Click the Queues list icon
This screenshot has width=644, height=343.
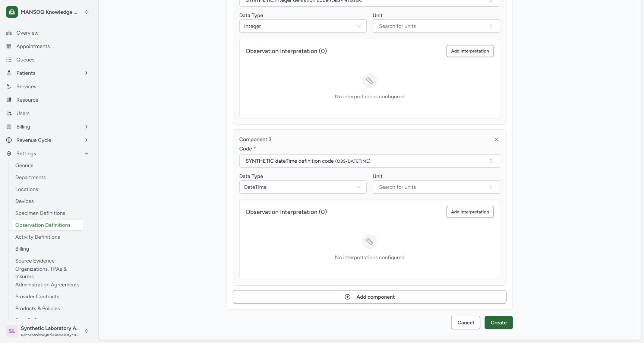[x=9, y=60]
